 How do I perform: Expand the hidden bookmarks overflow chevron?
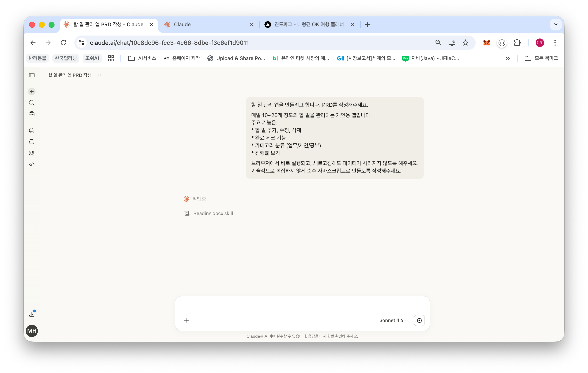pos(507,58)
